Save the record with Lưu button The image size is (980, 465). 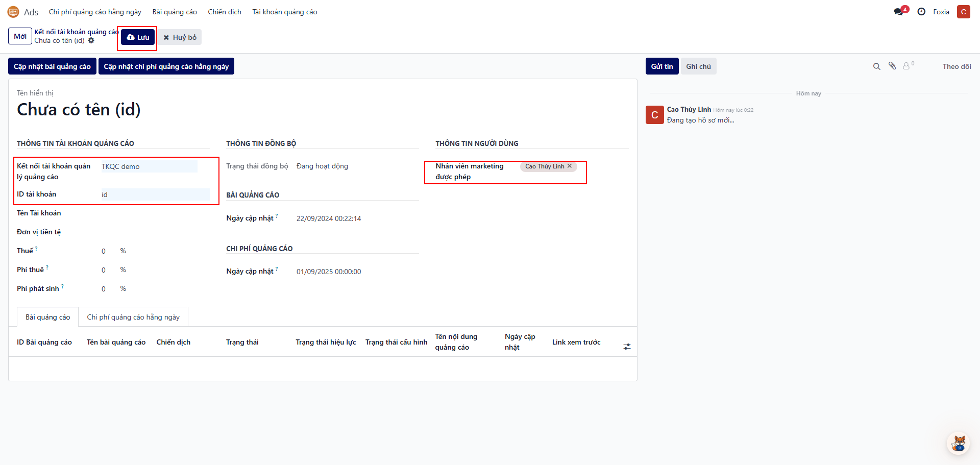[x=138, y=37]
